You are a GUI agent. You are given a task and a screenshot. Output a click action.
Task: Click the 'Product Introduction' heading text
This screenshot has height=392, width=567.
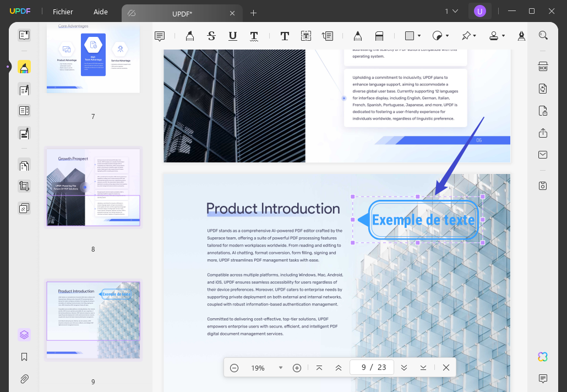point(273,209)
